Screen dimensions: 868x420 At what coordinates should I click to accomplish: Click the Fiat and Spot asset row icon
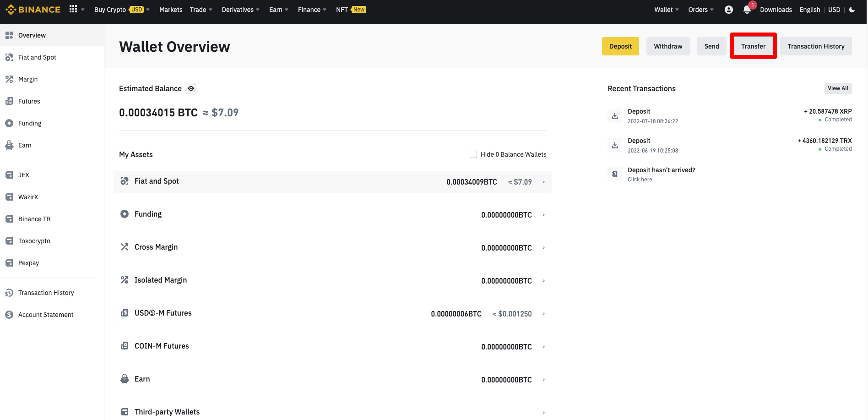[x=125, y=181]
